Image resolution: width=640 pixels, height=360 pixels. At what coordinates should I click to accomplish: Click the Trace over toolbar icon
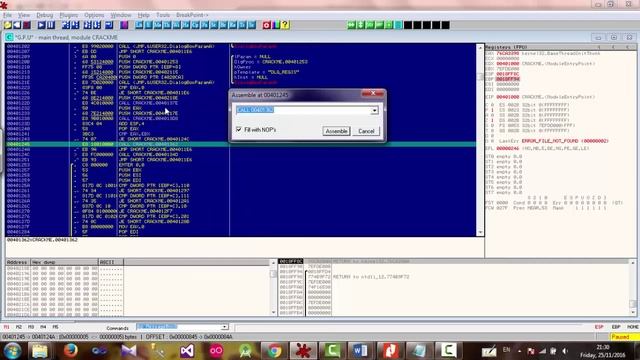coord(97,25)
